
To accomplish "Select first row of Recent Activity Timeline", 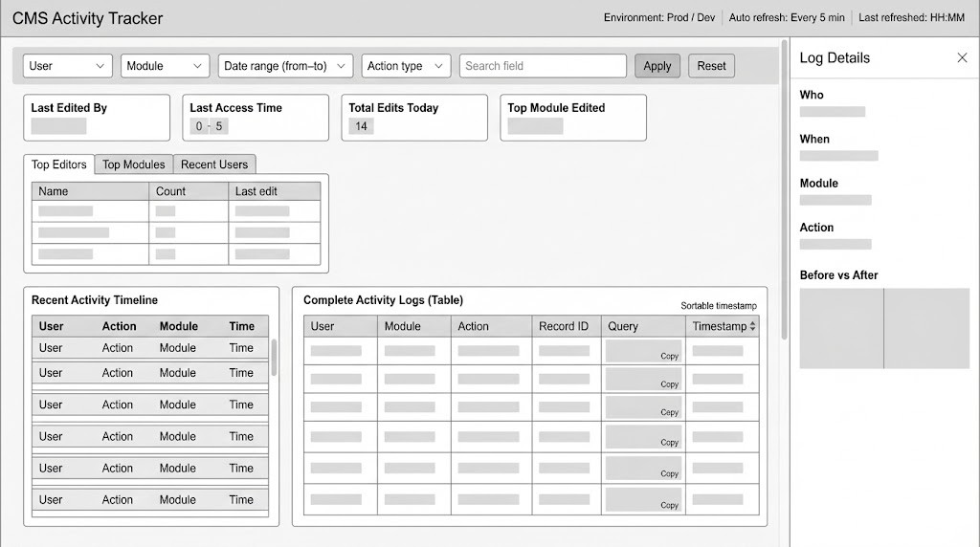I will pyautogui.click(x=150, y=348).
